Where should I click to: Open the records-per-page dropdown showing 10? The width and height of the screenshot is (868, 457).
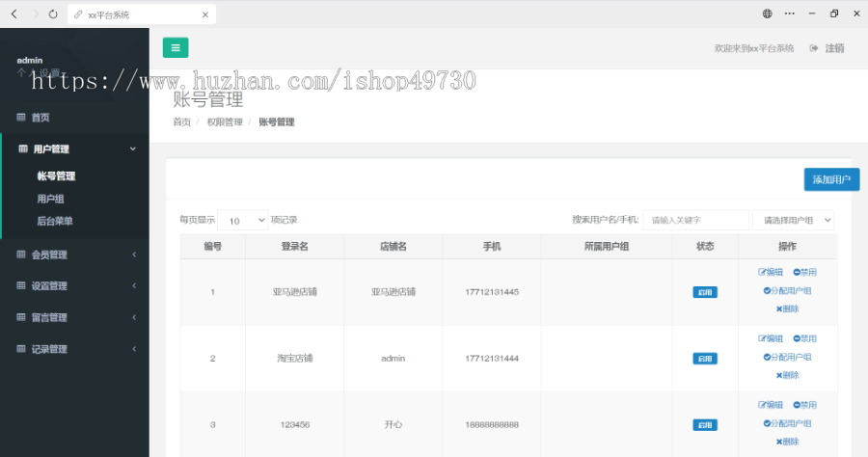242,220
